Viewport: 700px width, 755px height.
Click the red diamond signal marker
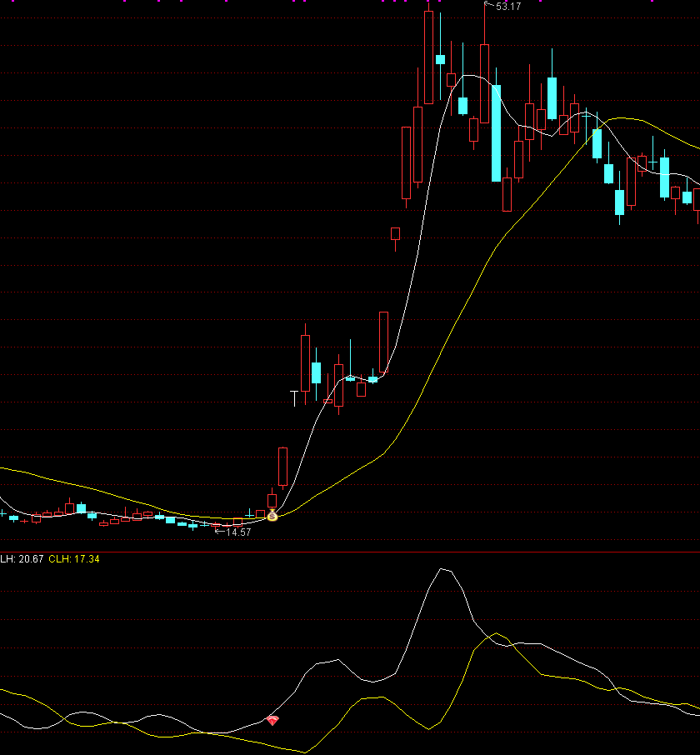[x=272, y=720]
